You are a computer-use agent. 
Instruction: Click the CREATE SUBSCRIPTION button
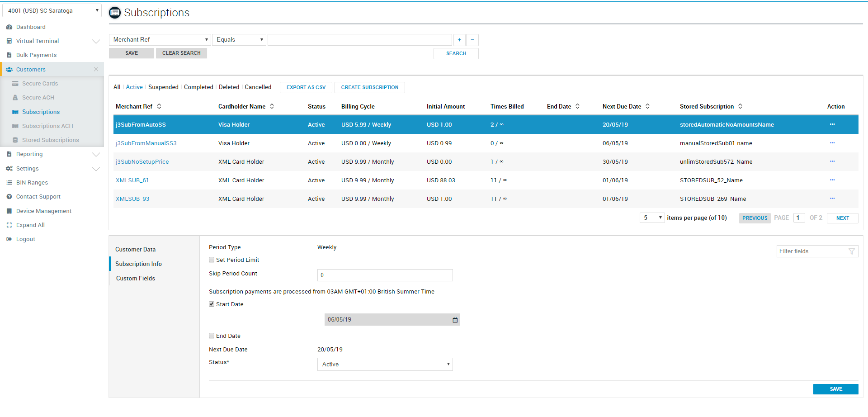369,87
